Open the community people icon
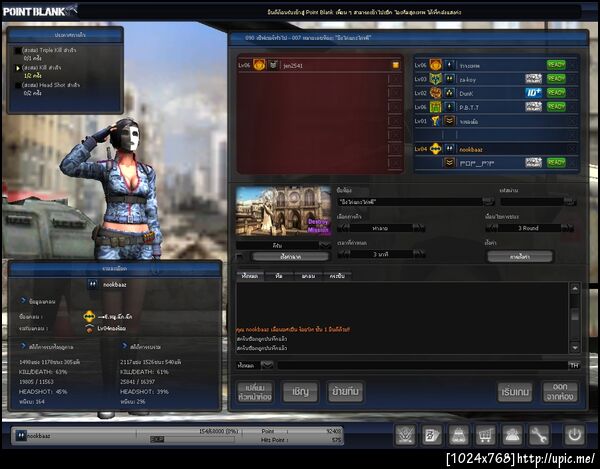Screen dimensions: 600x469 512,435
